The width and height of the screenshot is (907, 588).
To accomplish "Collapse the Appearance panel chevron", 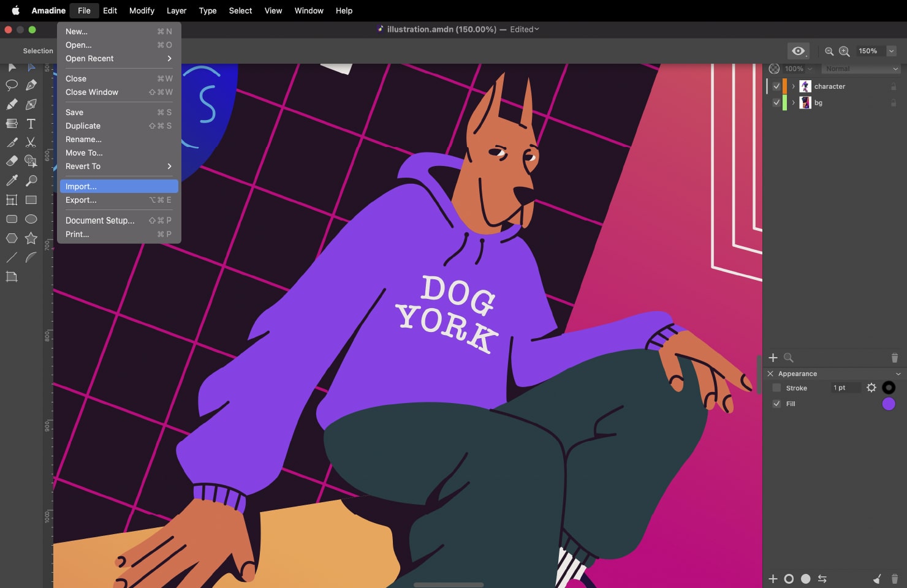I will point(898,374).
